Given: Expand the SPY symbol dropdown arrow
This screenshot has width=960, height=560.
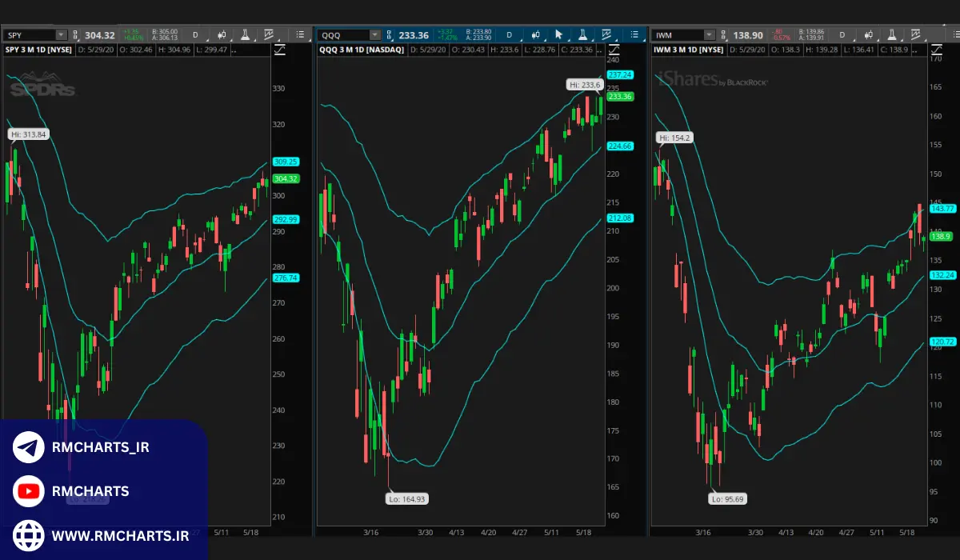Looking at the screenshot, I should click(61, 35).
